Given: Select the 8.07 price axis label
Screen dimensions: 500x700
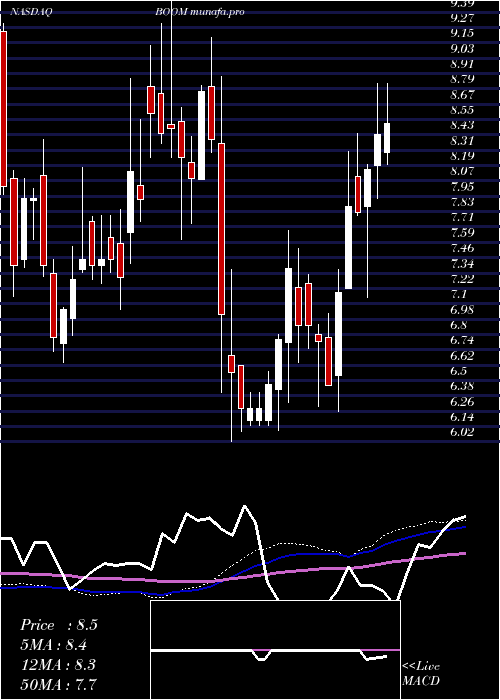Looking at the screenshot, I should tap(462, 171).
